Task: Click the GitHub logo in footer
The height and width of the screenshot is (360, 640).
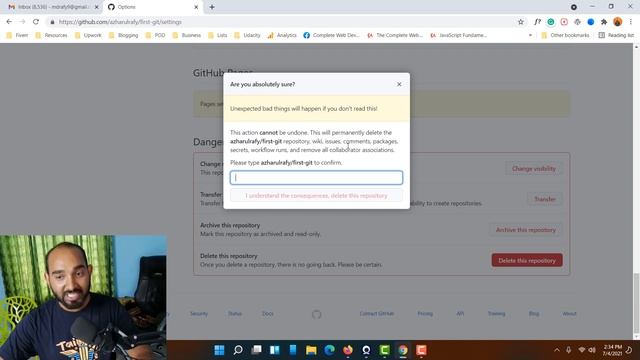Action: point(317,314)
